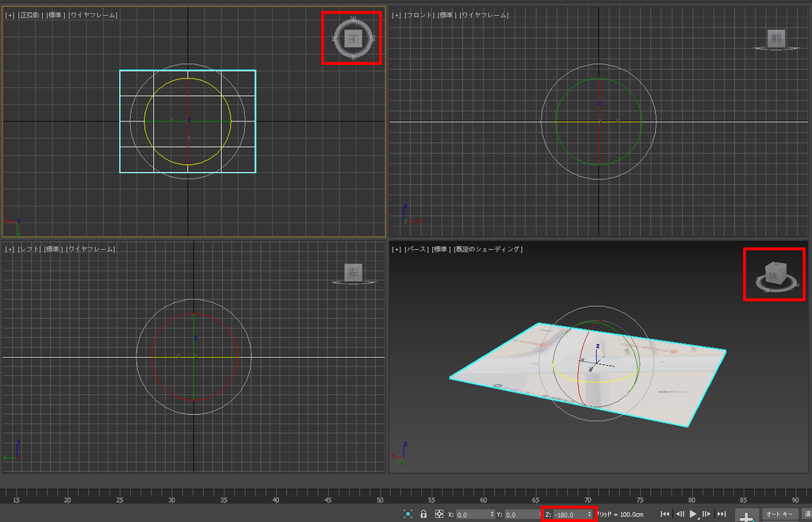The width and height of the screenshot is (812, 522).
Task: Open the [+] menu of the パース viewport
Action: pyautogui.click(x=396, y=249)
